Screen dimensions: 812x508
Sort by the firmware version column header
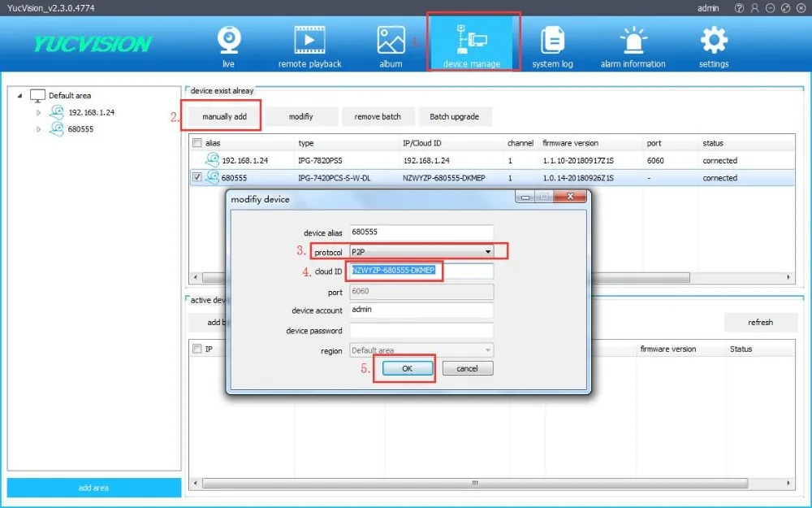point(570,143)
